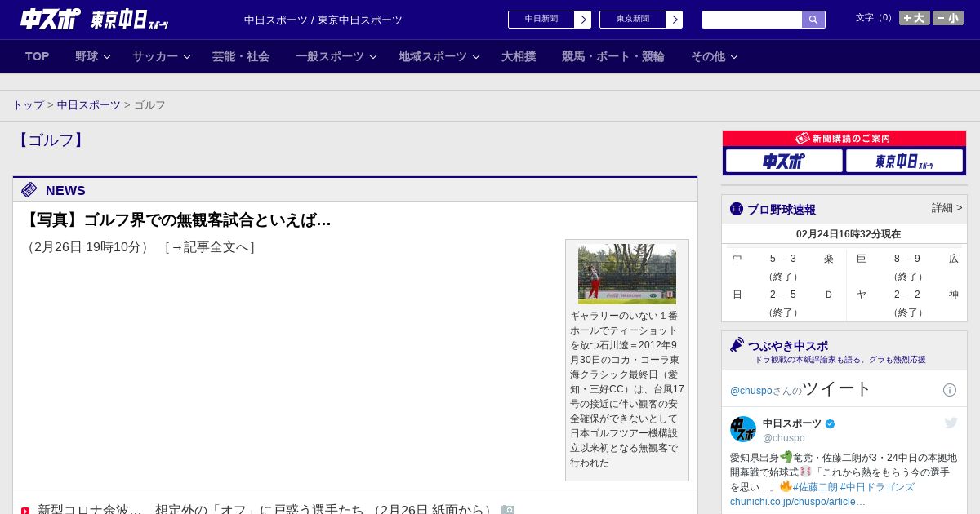
Task: Click the search magnifier button
Action: pos(813,20)
